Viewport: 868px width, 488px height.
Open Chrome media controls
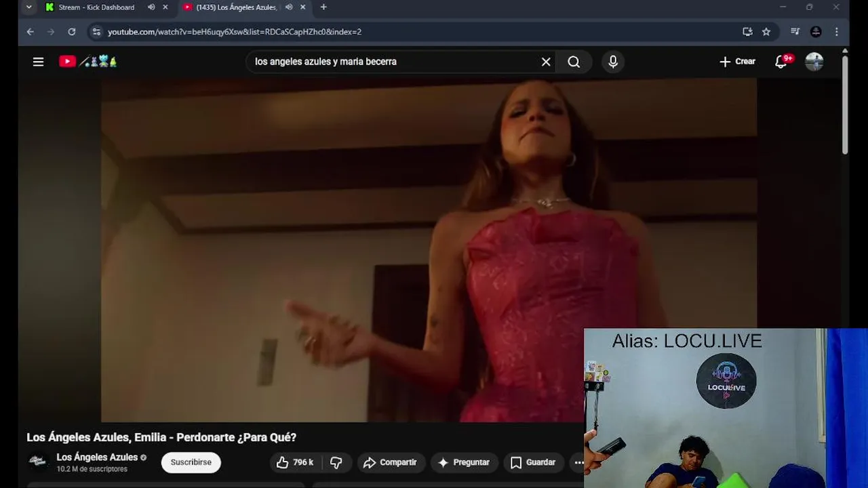(795, 32)
